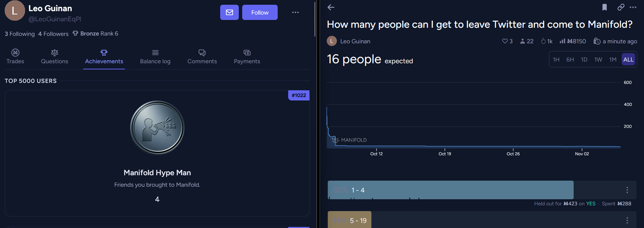This screenshot has height=228, width=644.
Task: Set chart range to ALL
Action: (628, 60)
